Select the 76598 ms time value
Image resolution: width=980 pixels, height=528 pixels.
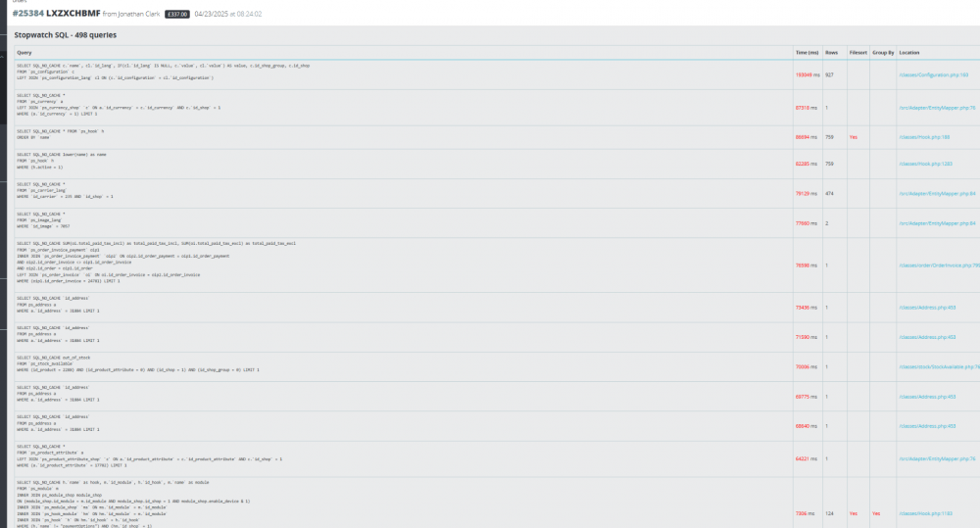[807, 265]
